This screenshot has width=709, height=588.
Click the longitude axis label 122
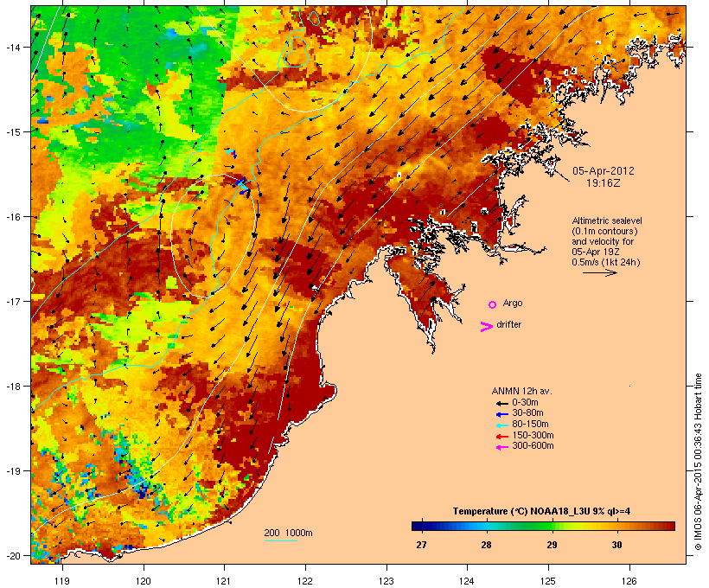tap(305, 581)
